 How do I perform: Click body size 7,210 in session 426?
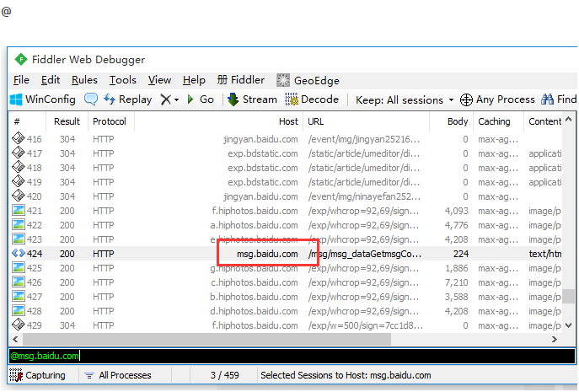tap(457, 282)
